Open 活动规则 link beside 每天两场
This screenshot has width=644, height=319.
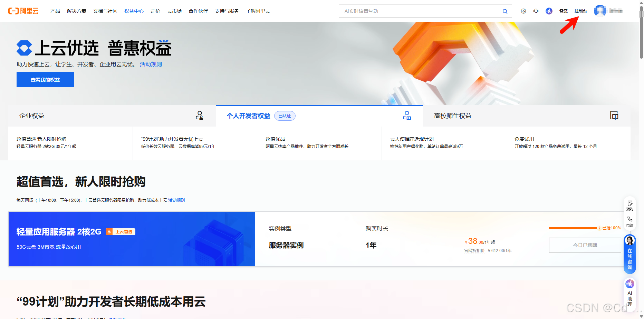[176, 200]
